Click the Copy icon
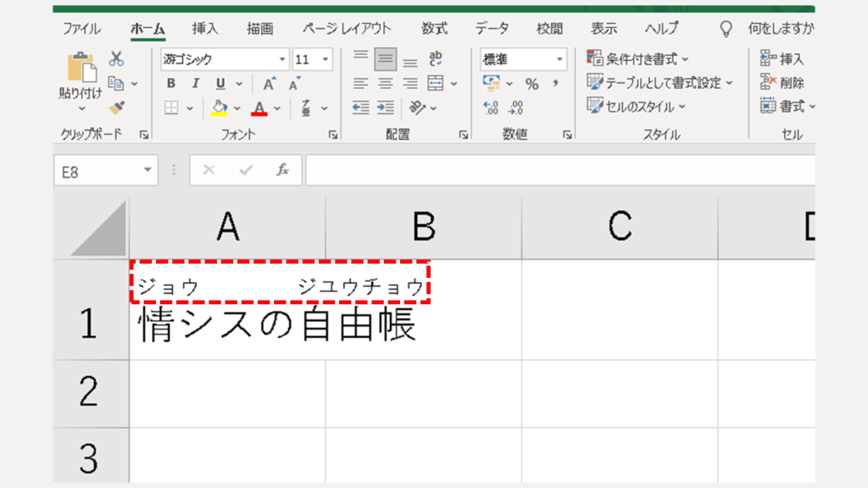 click(115, 83)
